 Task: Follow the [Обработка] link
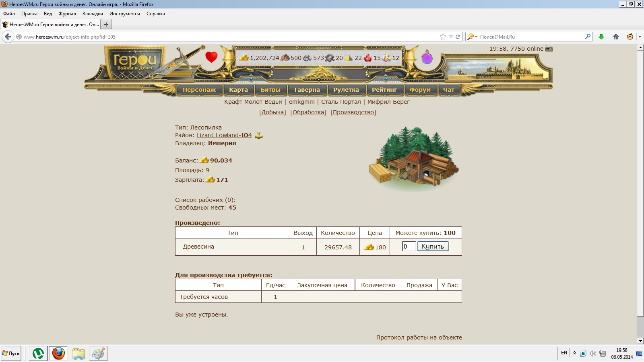point(308,112)
